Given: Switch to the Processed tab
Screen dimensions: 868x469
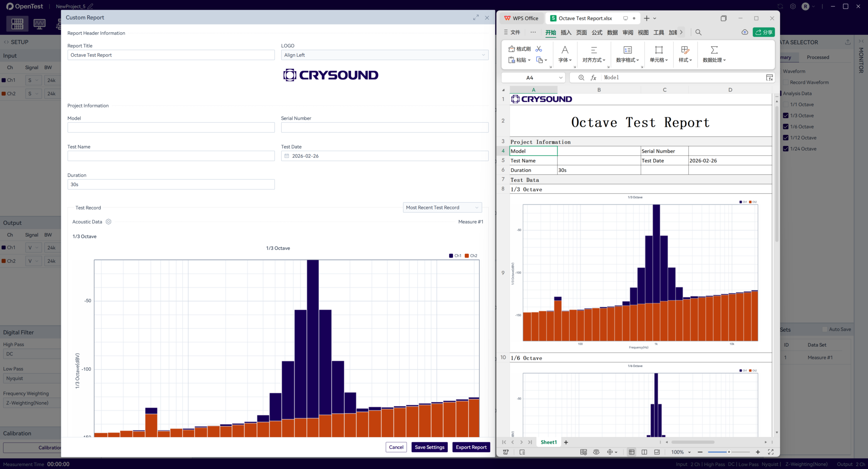Looking at the screenshot, I should pos(817,57).
